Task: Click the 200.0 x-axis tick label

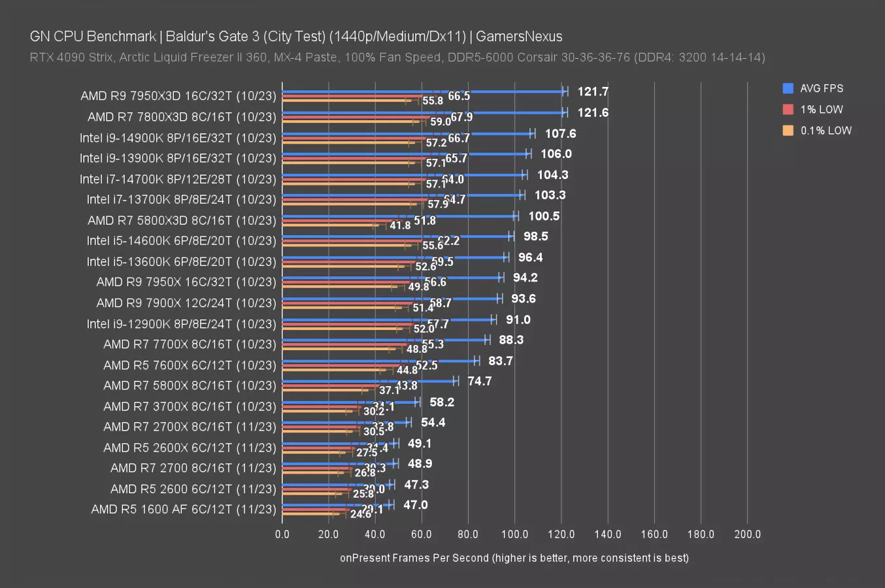Action: point(747,534)
